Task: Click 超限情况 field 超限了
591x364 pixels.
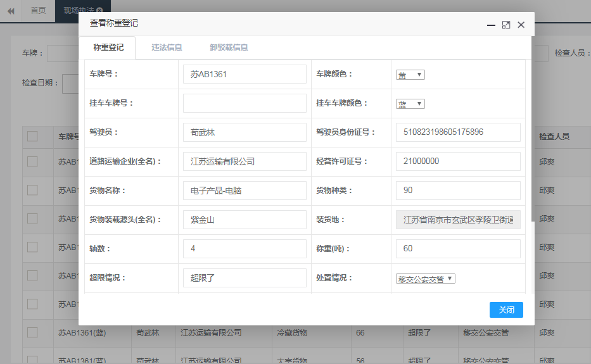Action: pos(245,278)
